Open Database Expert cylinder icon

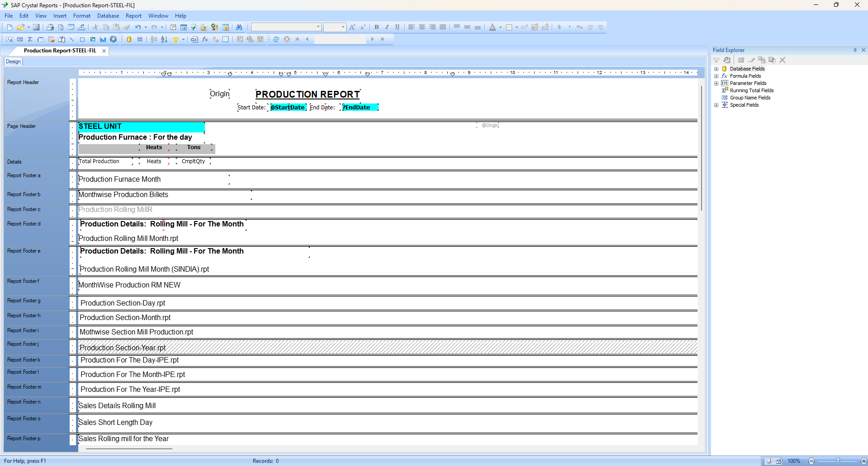pyautogui.click(x=129, y=39)
